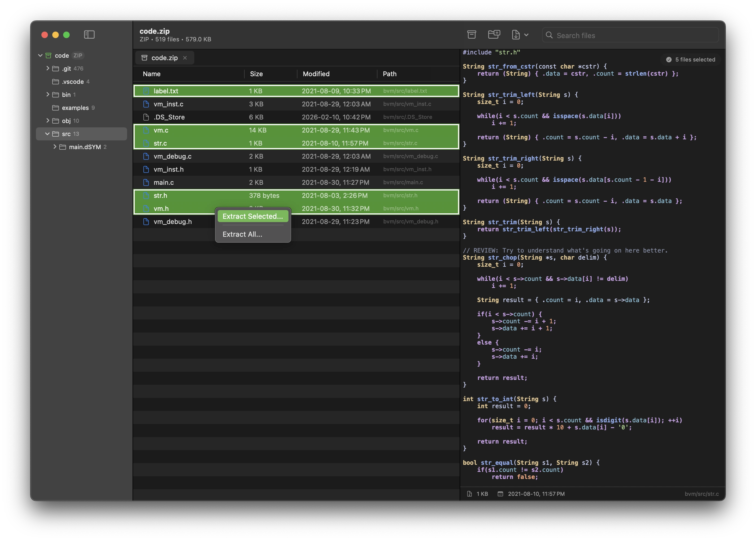Select the vm.h file row

tap(296, 208)
